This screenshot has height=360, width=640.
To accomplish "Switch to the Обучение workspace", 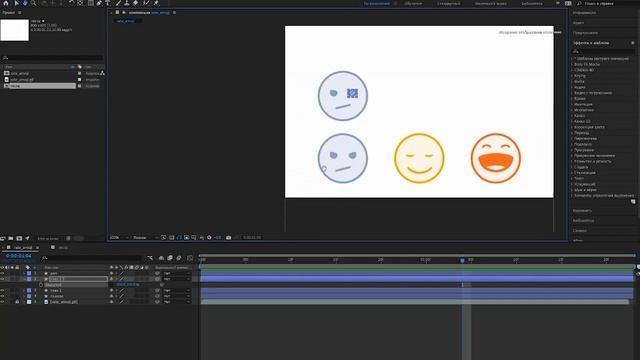I will (413, 4).
